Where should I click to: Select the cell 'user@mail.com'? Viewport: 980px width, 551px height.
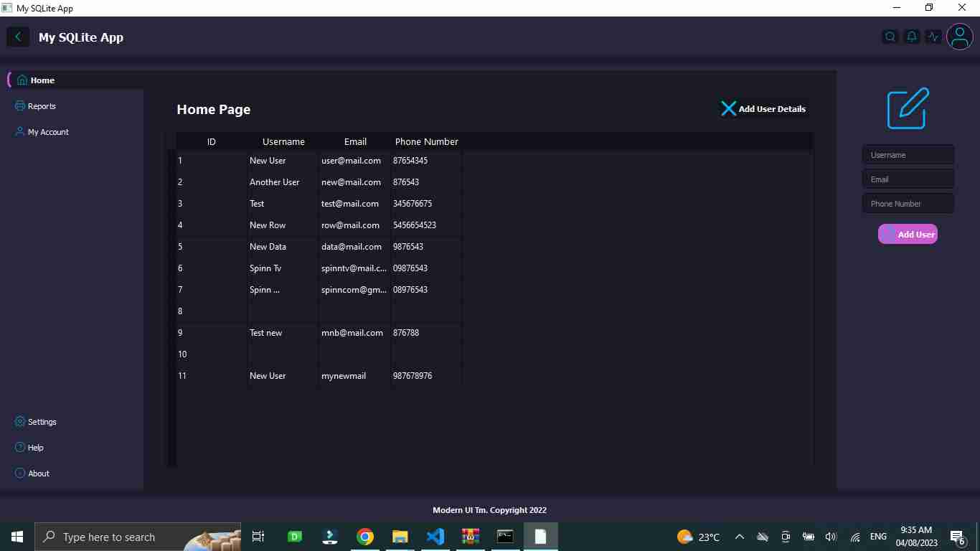[355, 161]
